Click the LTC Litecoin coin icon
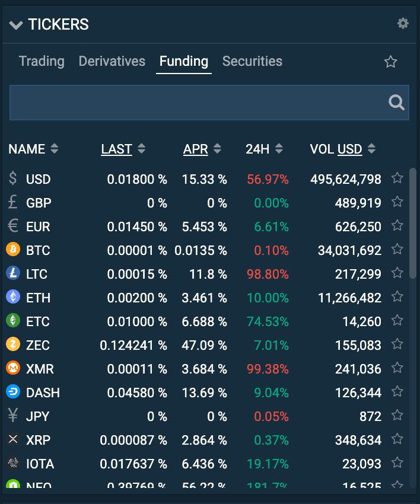 (x=13, y=273)
